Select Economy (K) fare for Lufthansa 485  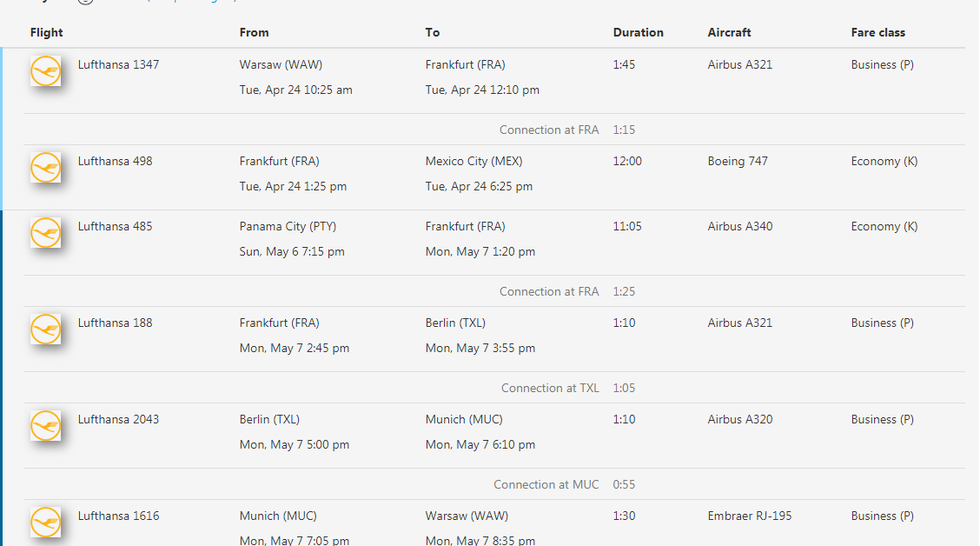point(884,226)
